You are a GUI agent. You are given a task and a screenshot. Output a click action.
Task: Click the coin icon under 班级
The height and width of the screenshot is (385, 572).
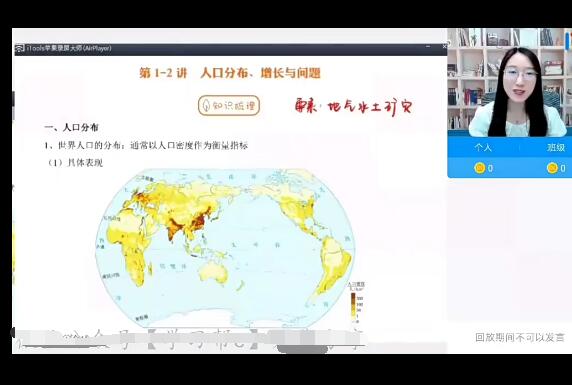552,168
